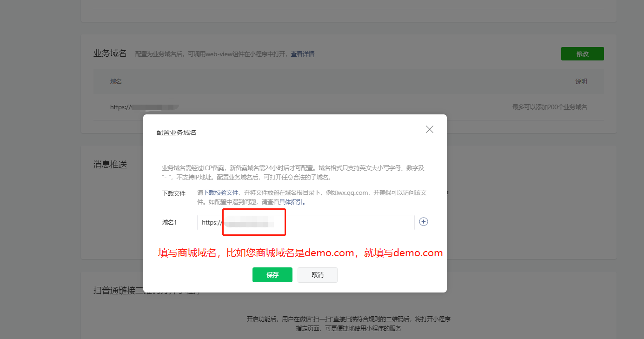The image size is (644, 339).
Task: Click the green 修改 button
Action: (582, 54)
